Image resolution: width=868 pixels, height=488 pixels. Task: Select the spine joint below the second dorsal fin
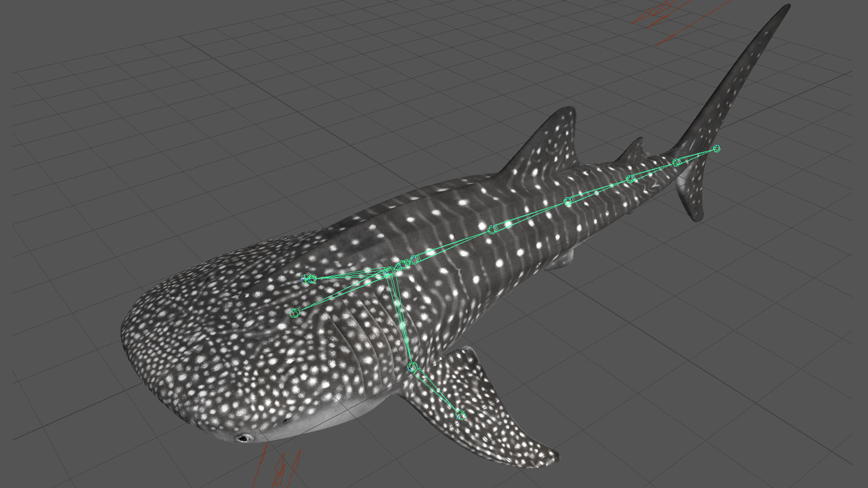tap(631, 179)
